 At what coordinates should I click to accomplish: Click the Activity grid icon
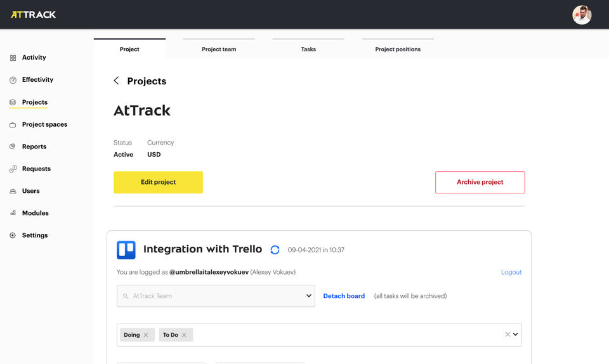click(x=13, y=58)
